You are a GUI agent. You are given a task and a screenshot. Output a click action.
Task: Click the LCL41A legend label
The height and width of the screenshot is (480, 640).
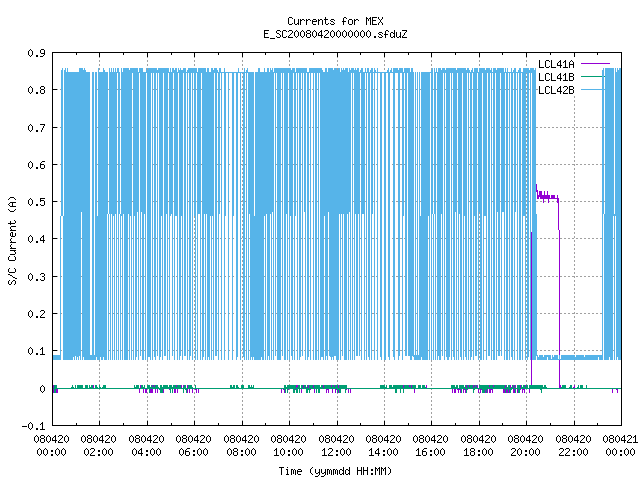[556, 64]
